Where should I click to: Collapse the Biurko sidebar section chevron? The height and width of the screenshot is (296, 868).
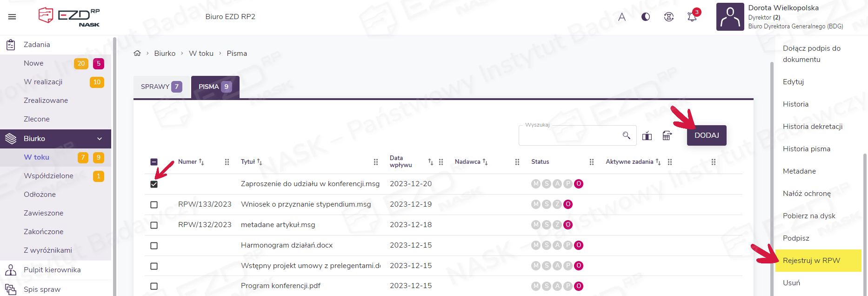click(100, 139)
